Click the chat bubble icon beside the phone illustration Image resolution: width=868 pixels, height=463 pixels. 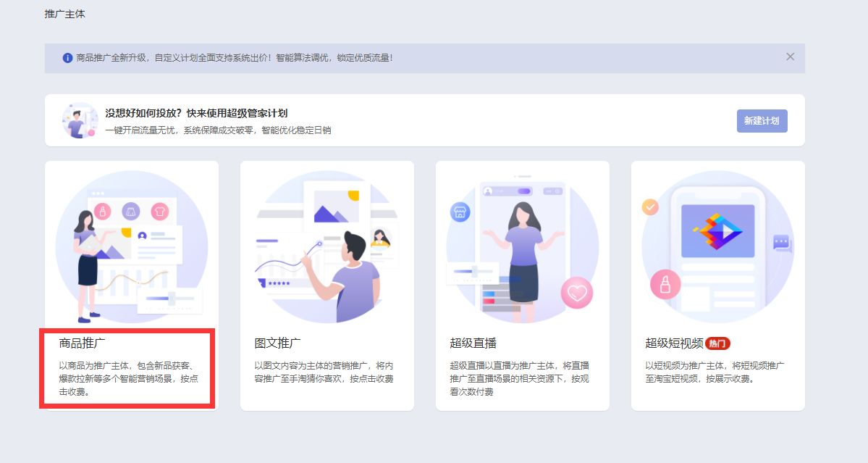coord(782,243)
